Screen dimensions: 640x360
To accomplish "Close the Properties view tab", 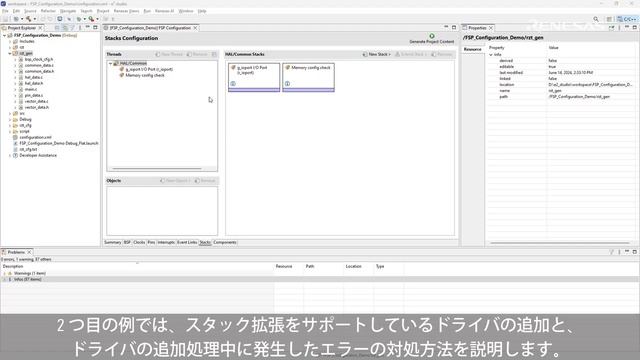I will click(x=491, y=28).
